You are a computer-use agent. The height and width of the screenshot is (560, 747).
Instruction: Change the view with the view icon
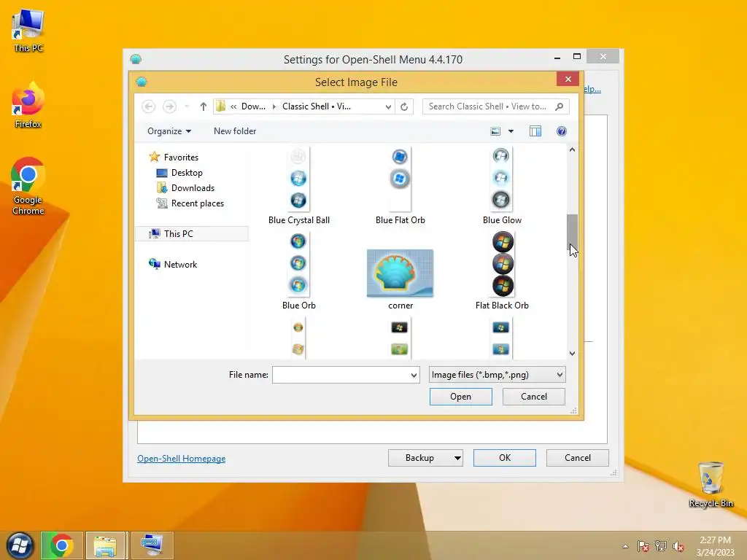(x=495, y=131)
